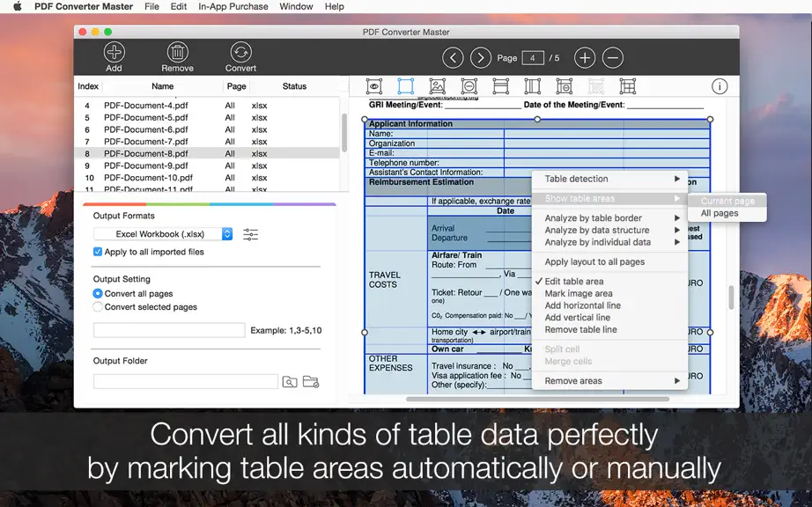
Task: Choose All pages in submenu
Action: 720,213
